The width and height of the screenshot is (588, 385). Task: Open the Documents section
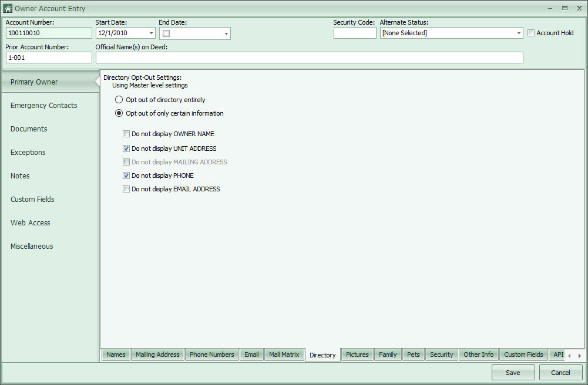(51, 129)
